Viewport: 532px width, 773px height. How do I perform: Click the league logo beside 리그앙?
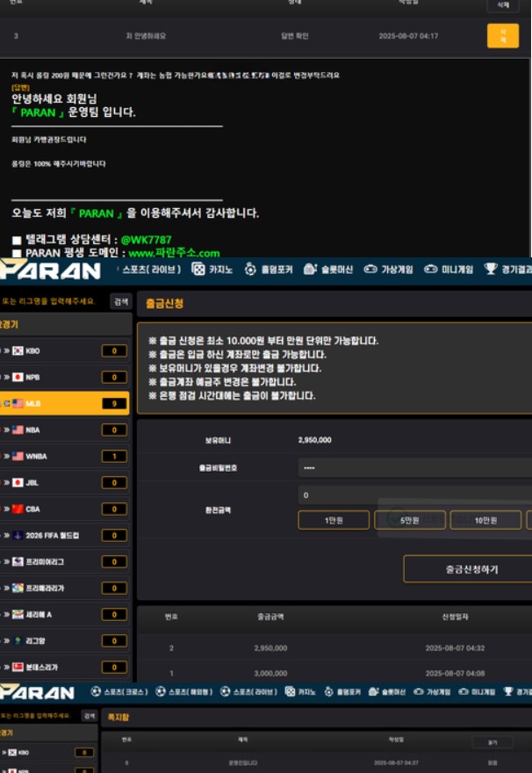[18, 641]
